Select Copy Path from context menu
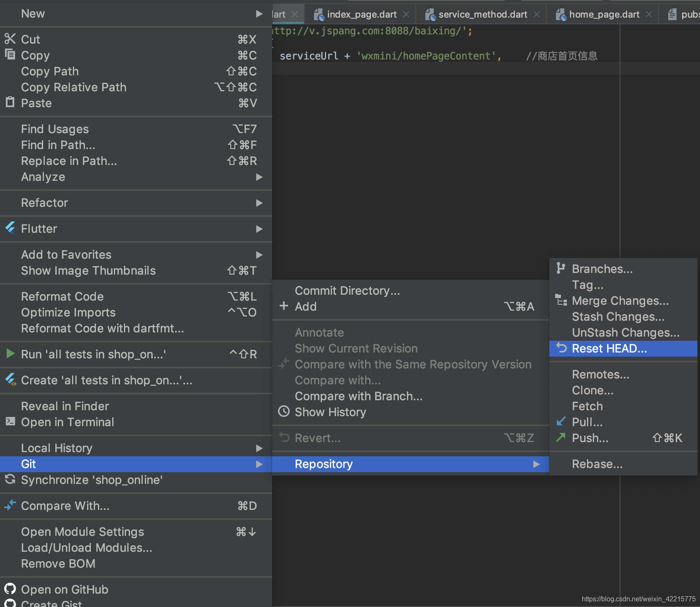This screenshot has width=700, height=607. pos(136,71)
